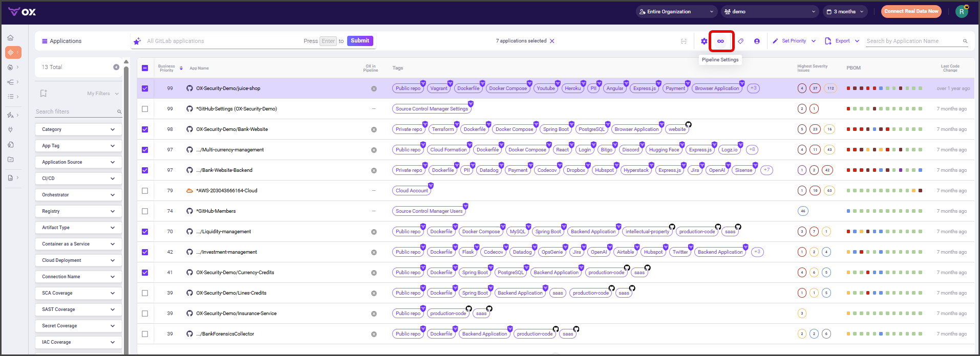Click the gear settings icon in toolbar
The image size is (980, 356).
(704, 41)
